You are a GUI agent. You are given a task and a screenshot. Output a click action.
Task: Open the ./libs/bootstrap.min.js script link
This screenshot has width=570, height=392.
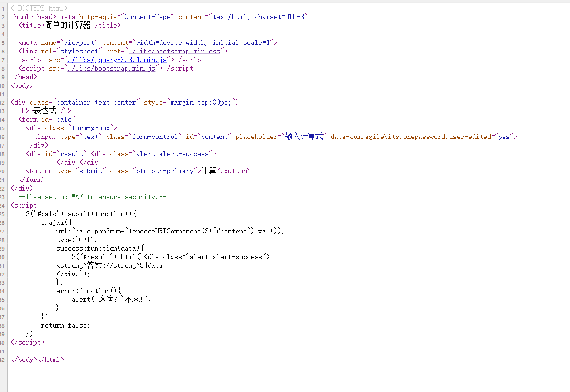111,68
